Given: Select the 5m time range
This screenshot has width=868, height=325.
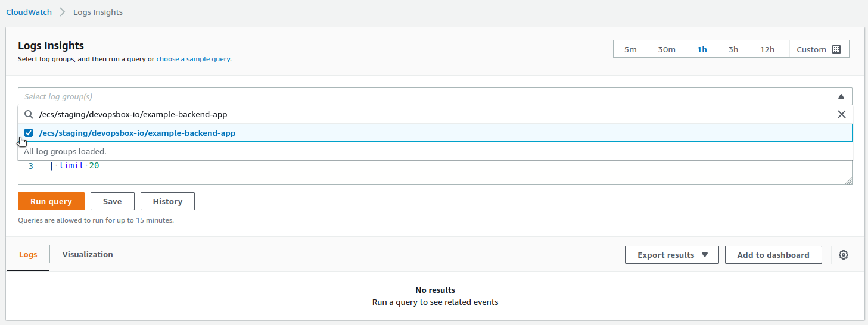Looking at the screenshot, I should [x=630, y=49].
